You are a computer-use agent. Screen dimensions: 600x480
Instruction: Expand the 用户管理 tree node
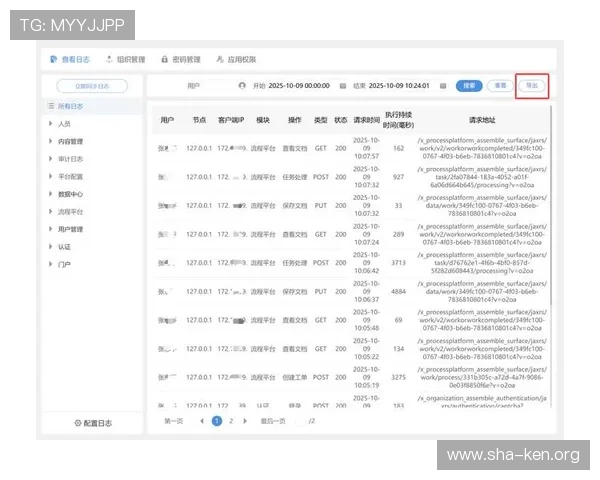(51, 229)
